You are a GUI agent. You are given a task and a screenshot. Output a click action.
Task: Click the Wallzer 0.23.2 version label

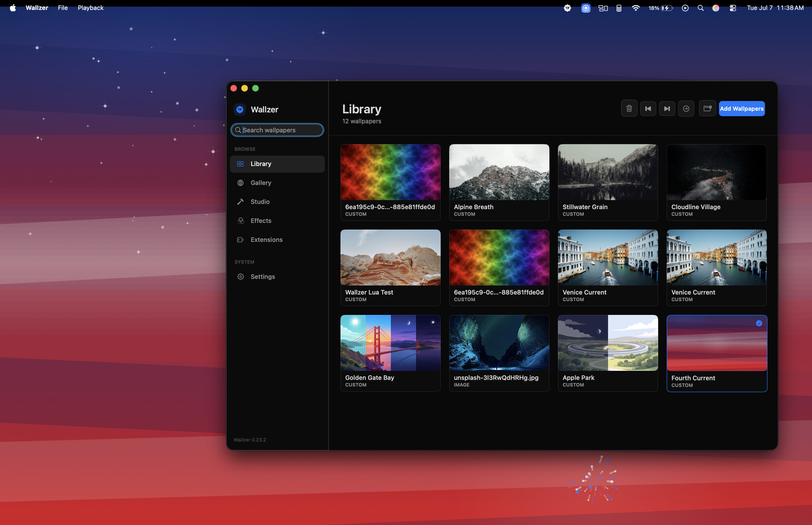pos(250,440)
